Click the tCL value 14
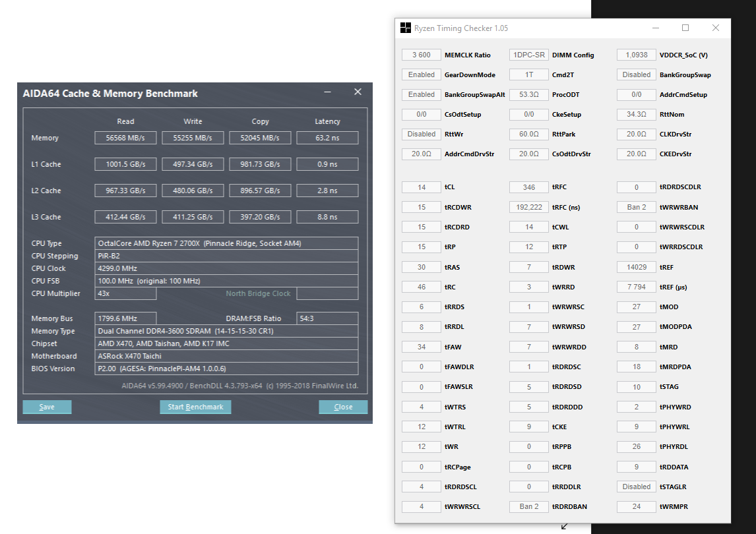Screen dimensions: 756x534 422,187
